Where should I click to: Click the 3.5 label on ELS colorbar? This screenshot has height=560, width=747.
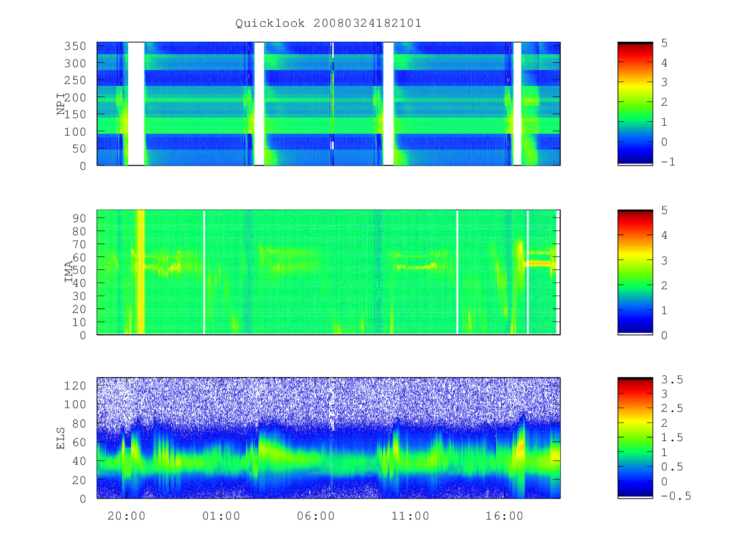coord(672,379)
